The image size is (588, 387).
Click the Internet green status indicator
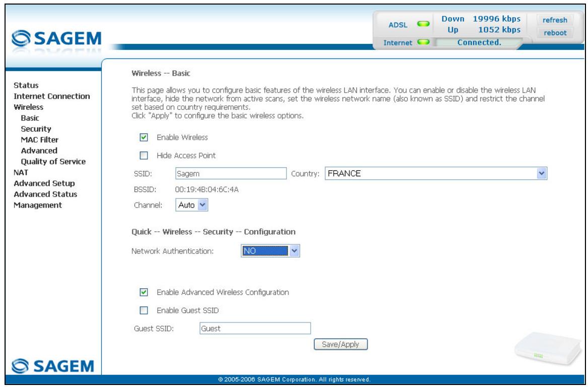click(x=423, y=42)
